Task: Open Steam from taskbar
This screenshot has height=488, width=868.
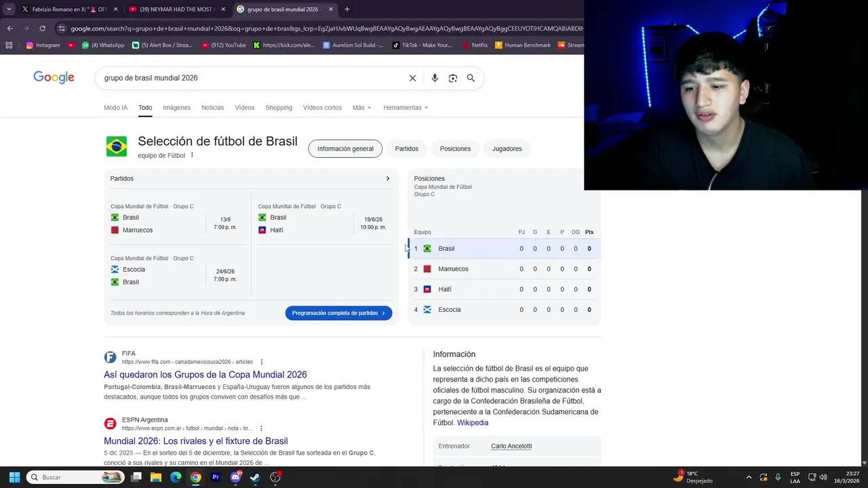Action: tap(255, 477)
